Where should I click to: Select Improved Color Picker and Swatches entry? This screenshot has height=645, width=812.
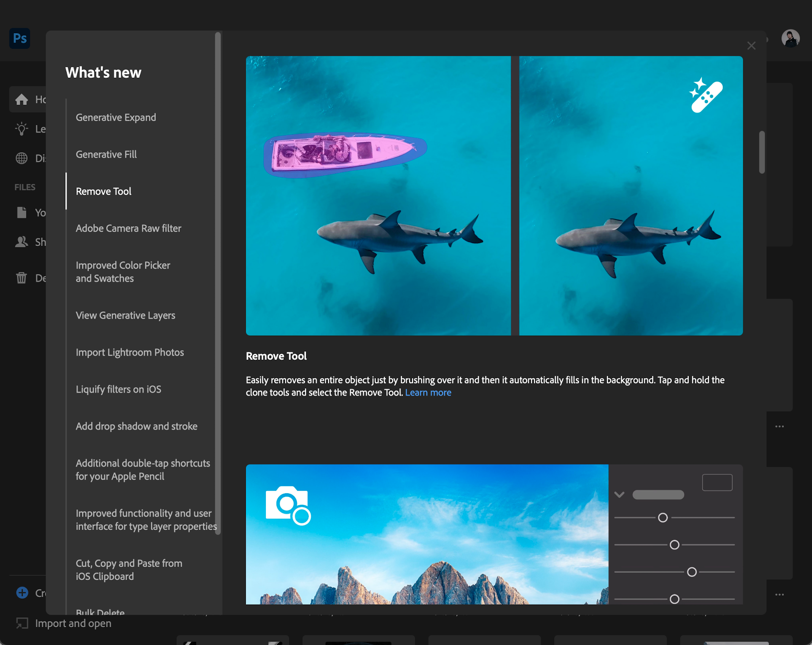click(x=123, y=272)
